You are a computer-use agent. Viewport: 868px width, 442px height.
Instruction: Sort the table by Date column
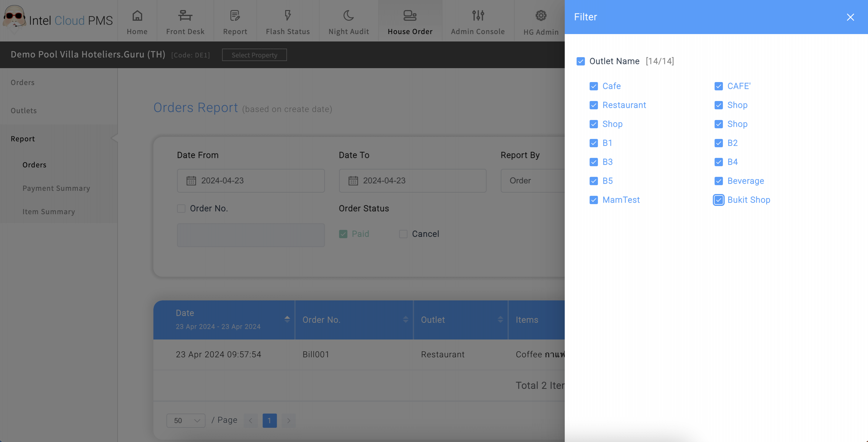[287, 319]
